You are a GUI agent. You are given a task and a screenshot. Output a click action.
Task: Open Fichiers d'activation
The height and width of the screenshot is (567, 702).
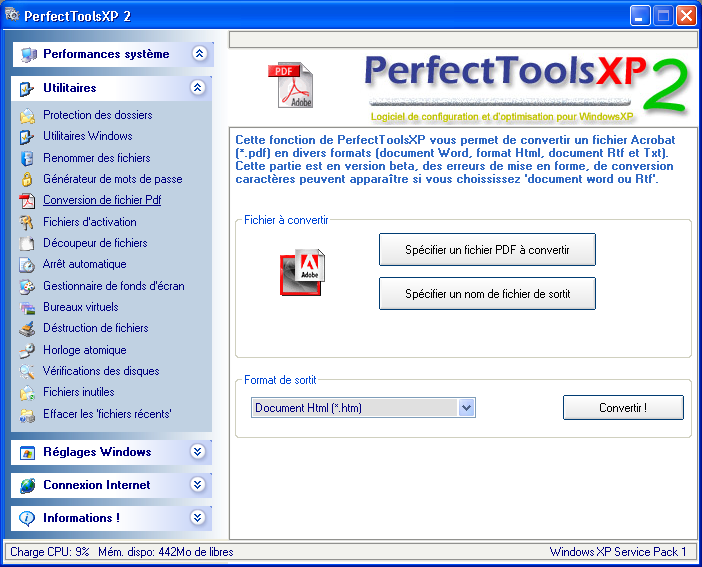tap(90, 222)
